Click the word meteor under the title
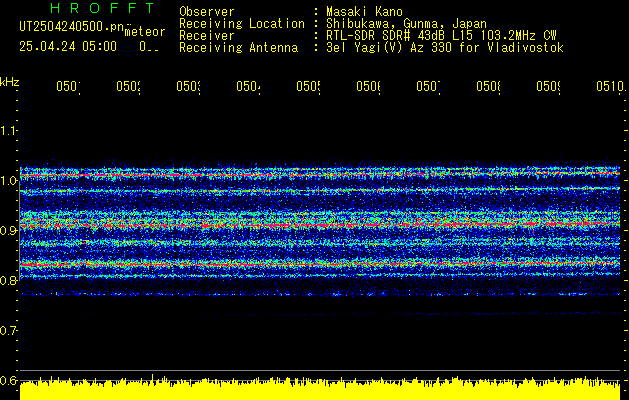629x400 pixels. coord(145,32)
